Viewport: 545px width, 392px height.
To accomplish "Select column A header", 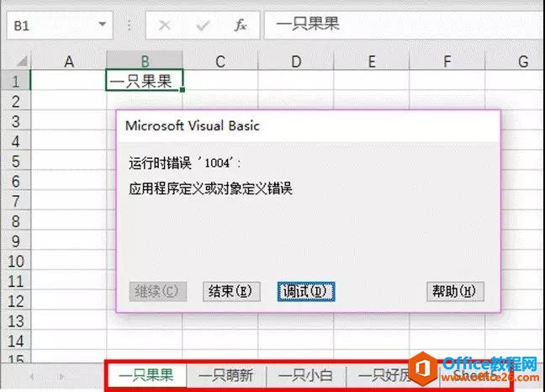I will [x=69, y=61].
